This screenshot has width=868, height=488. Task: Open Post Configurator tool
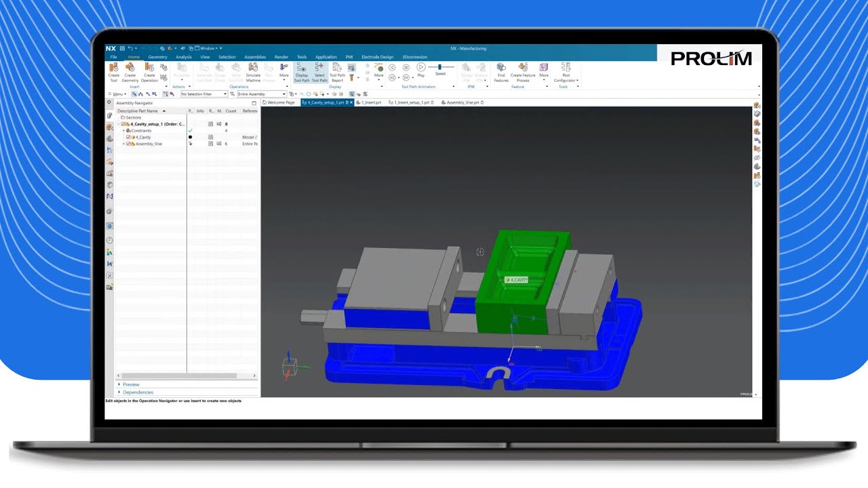566,72
